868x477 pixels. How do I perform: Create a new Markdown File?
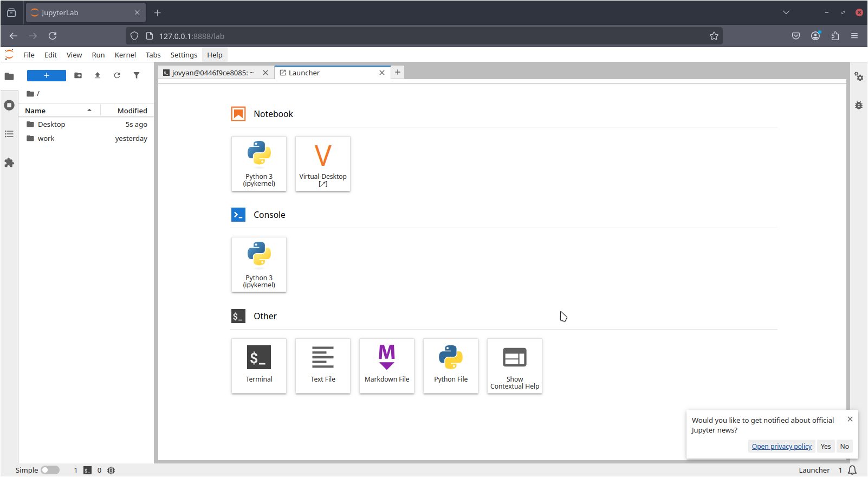(x=387, y=366)
